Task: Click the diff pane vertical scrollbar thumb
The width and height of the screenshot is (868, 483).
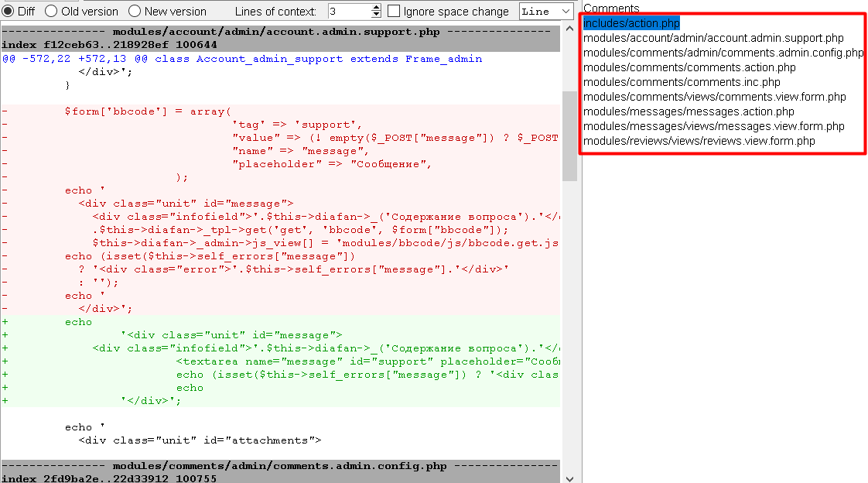Action: [x=569, y=135]
